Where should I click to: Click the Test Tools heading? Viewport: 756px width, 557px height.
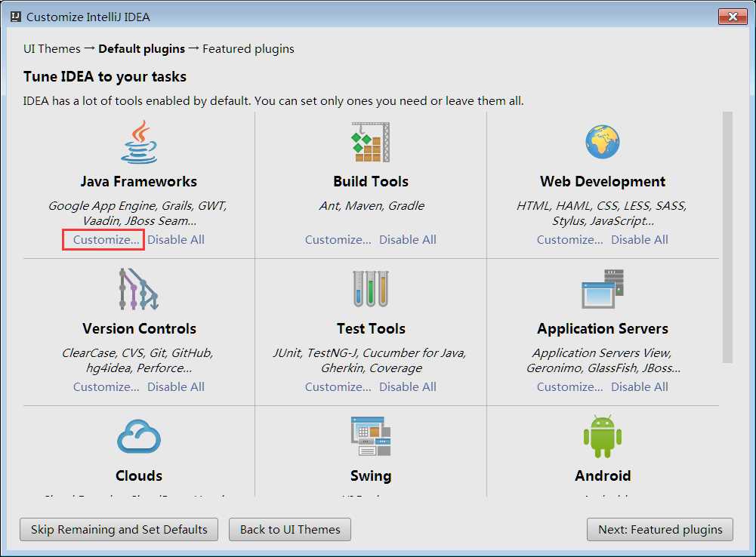click(371, 328)
